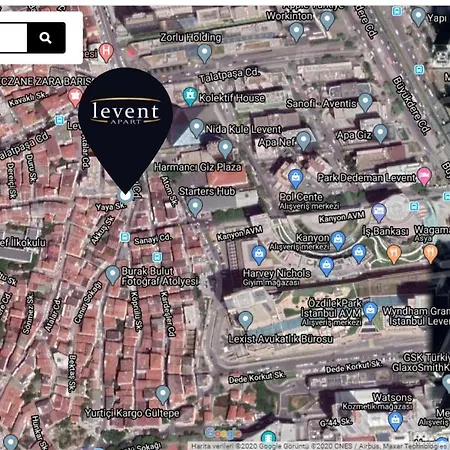450x450 pixels.
Task: Click inside the search input field
Action: pyautogui.click(x=13, y=38)
